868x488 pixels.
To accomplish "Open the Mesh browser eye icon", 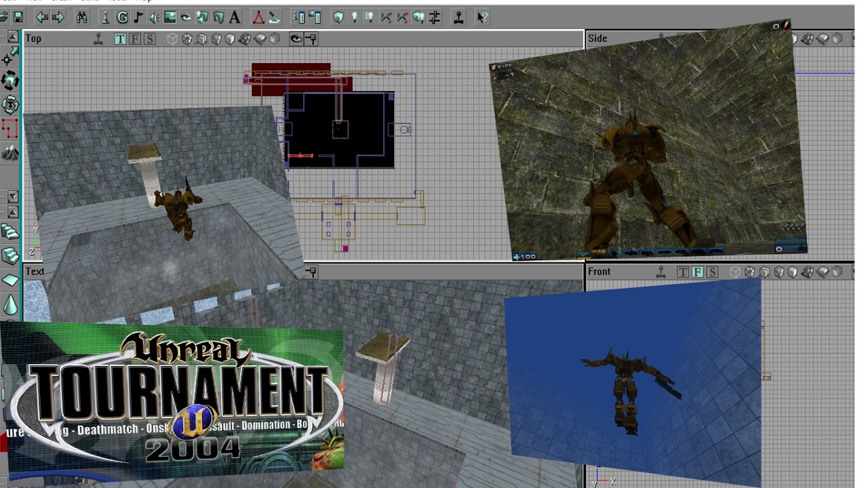I will coord(186,17).
